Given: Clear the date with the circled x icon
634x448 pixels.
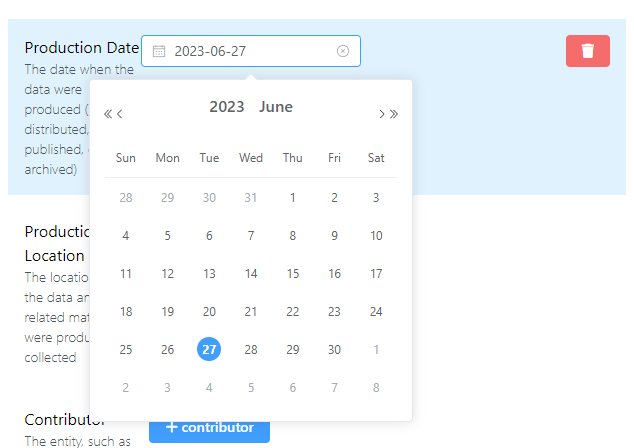Looking at the screenshot, I should pos(342,51).
